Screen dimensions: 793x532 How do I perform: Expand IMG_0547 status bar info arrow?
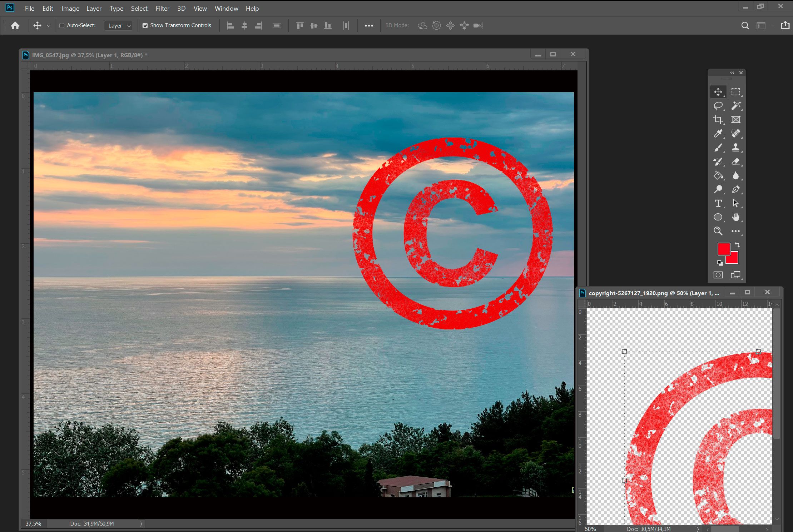pos(141,524)
